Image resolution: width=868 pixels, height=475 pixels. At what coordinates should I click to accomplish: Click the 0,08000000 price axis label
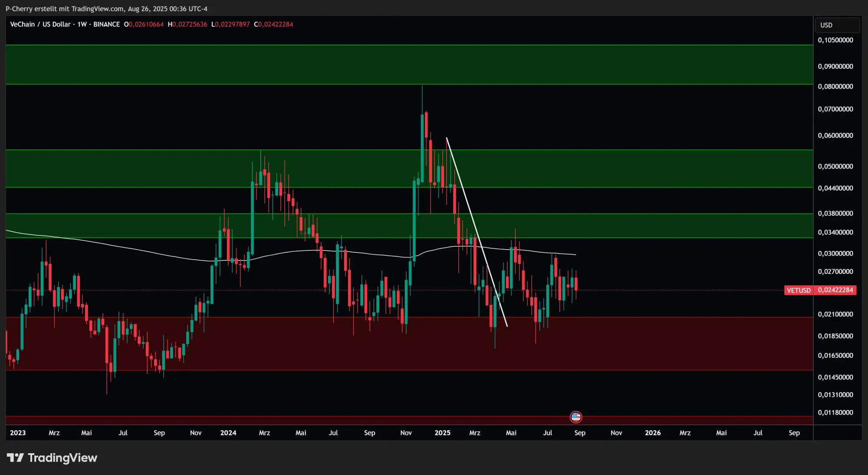pyautogui.click(x=835, y=86)
